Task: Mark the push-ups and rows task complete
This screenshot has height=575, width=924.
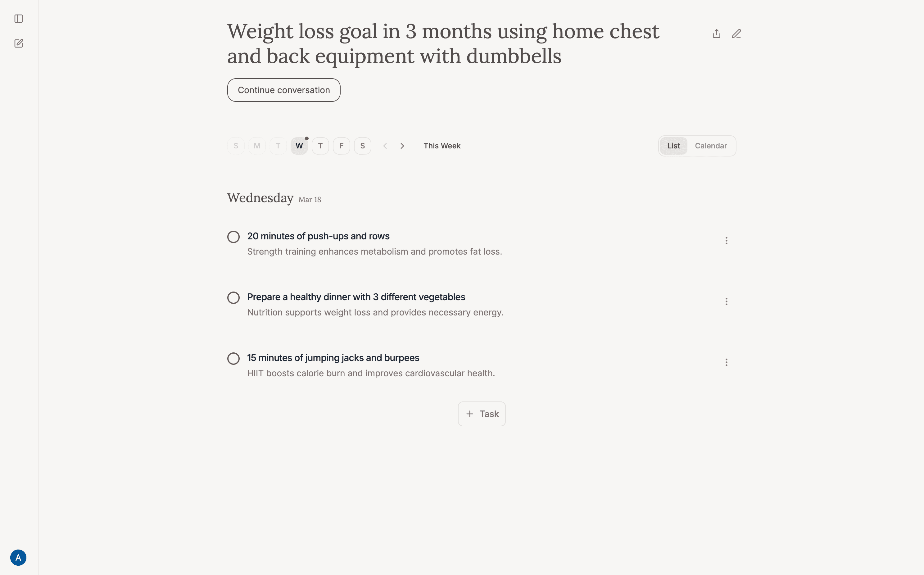Action: tap(233, 237)
